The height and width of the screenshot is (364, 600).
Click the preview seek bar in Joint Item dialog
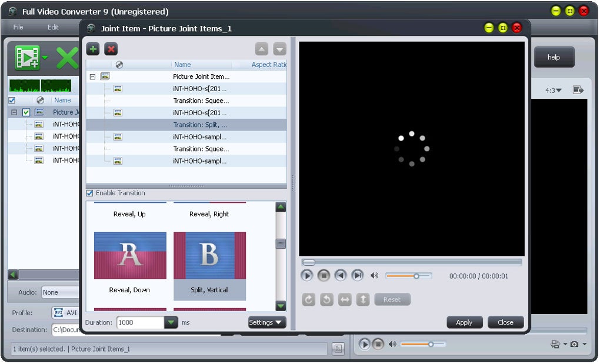(x=411, y=262)
